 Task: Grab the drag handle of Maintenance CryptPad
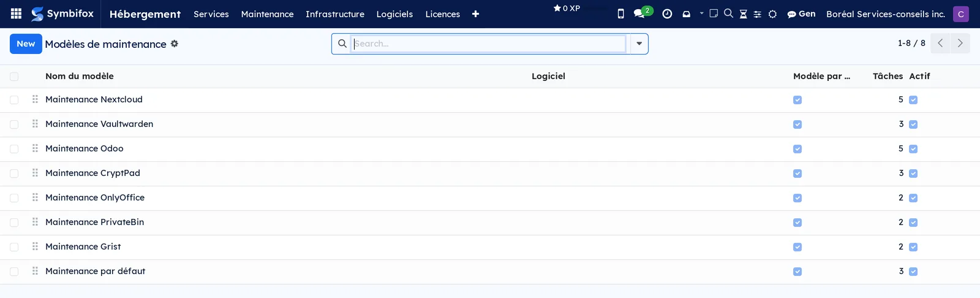[x=35, y=173]
